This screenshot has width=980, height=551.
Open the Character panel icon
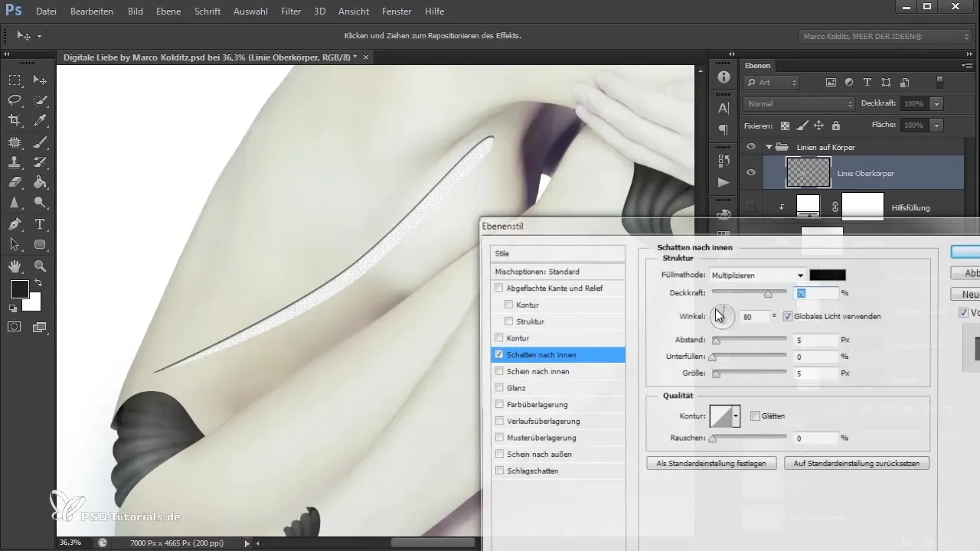coord(724,108)
